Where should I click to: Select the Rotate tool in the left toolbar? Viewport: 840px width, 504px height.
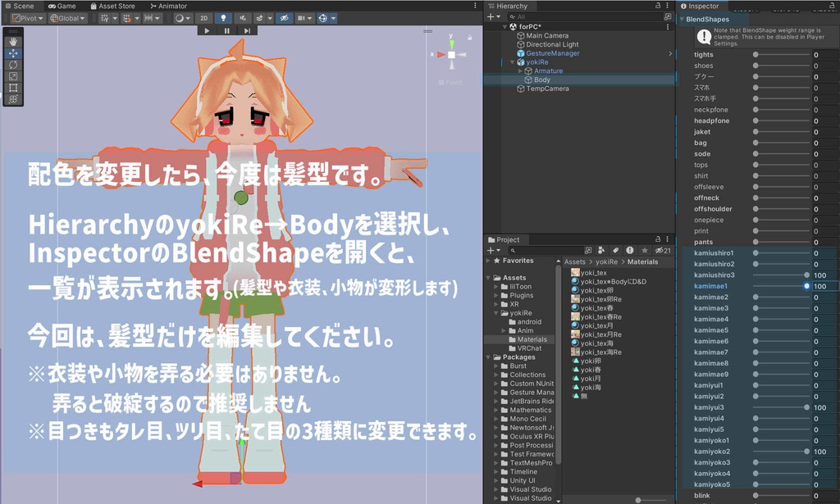point(13,66)
